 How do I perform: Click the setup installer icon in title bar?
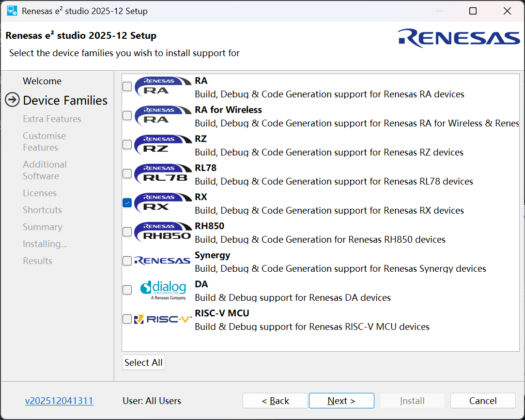coord(12,11)
